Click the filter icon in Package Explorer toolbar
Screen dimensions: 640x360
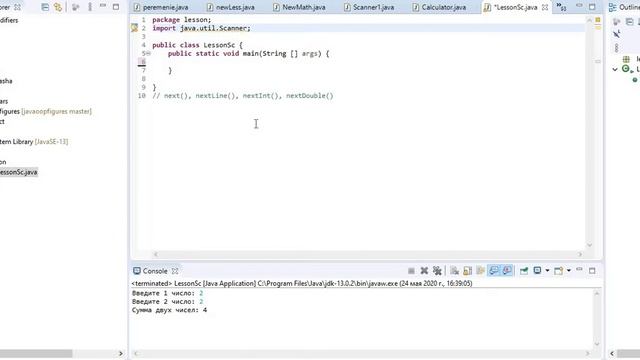pyautogui.click(x=76, y=7)
